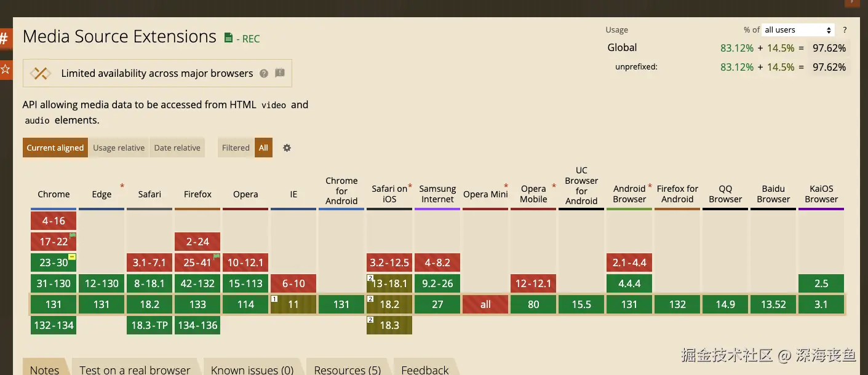Select Opera 15-113 cell
The height and width of the screenshot is (375, 868).
point(245,283)
